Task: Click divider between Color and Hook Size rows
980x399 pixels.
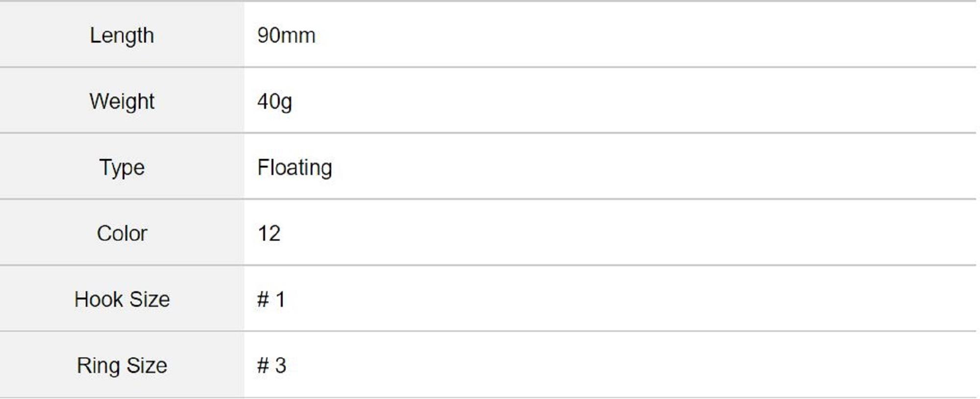Action: [x=490, y=265]
